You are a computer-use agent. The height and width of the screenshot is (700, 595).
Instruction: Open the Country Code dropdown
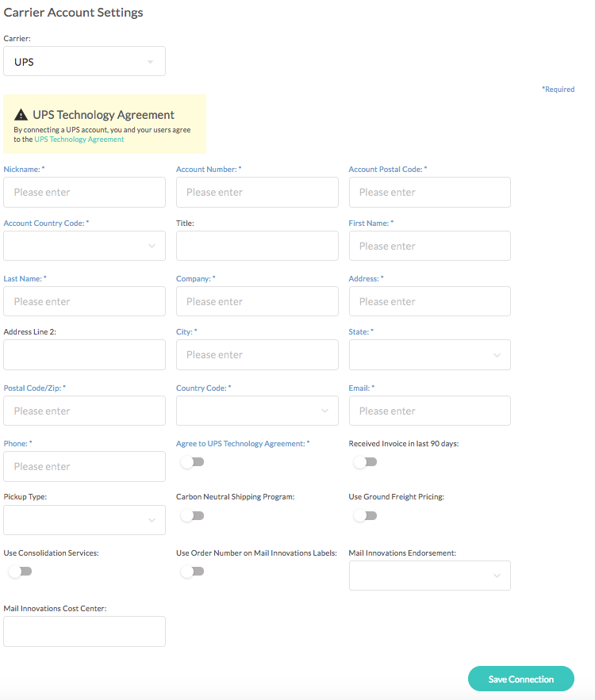click(x=257, y=411)
